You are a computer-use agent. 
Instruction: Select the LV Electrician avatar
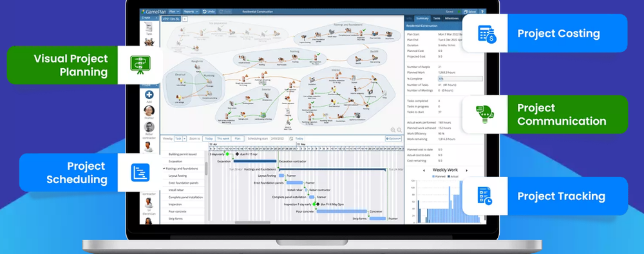point(149,203)
